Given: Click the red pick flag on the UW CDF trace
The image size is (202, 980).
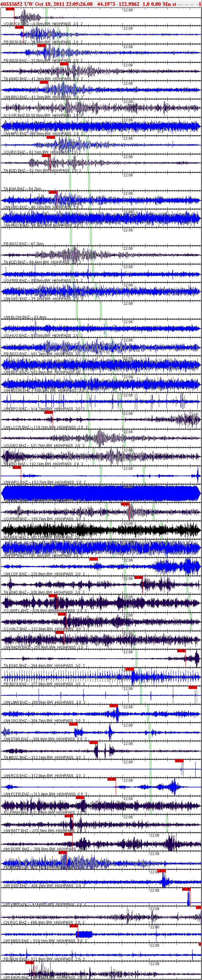Looking at the screenshot, I should tap(93, 559).
